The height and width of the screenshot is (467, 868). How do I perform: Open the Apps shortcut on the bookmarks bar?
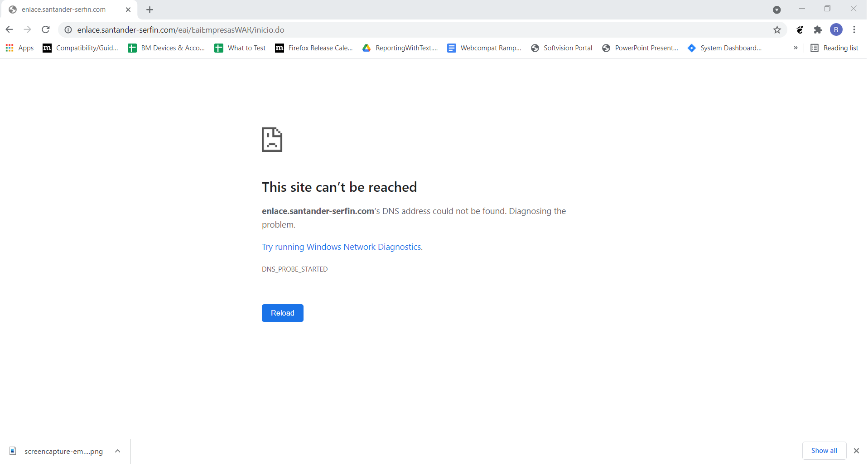(19, 48)
